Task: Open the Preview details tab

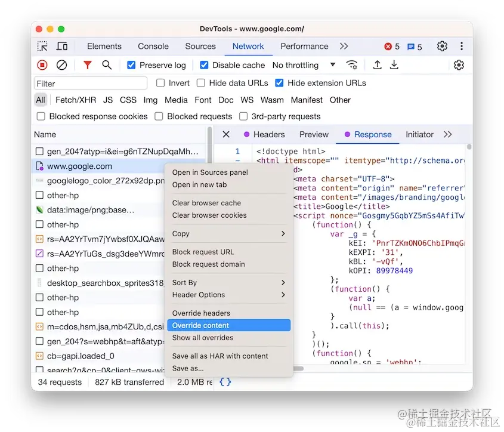Action: coord(314,134)
